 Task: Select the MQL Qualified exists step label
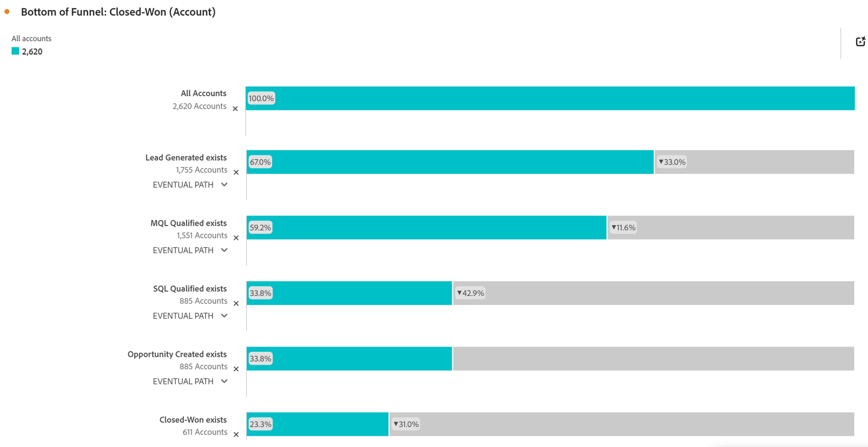[188, 223]
